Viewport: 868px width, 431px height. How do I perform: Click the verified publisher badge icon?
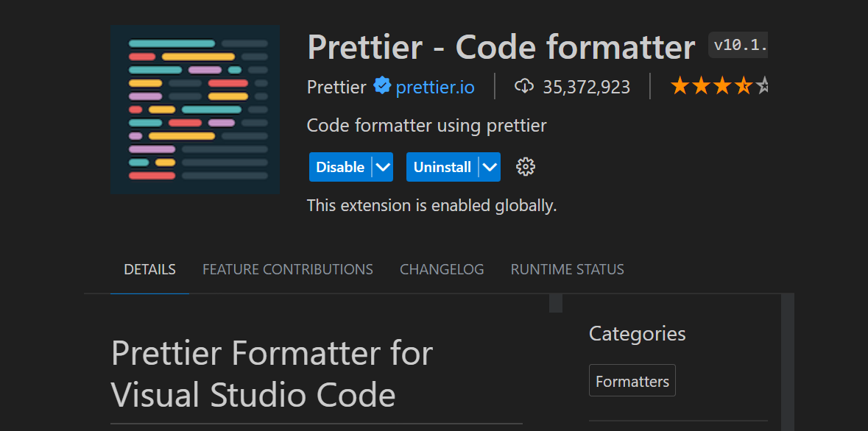click(x=382, y=86)
